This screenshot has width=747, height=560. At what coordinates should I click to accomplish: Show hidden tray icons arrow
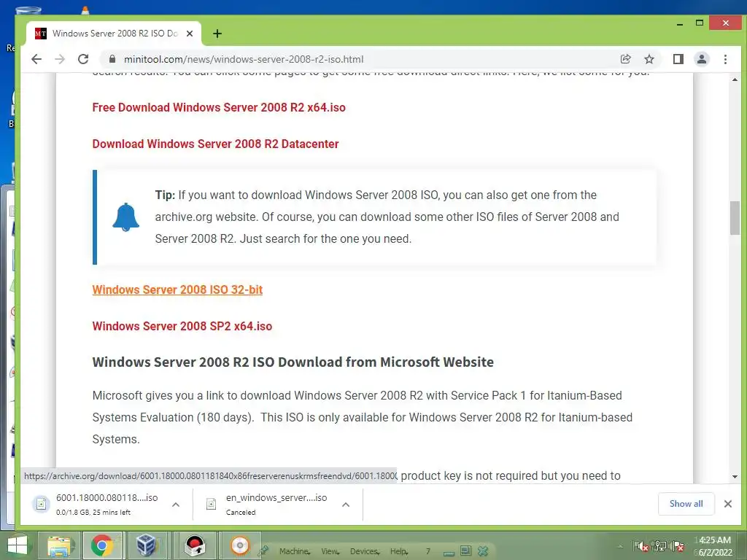620,546
